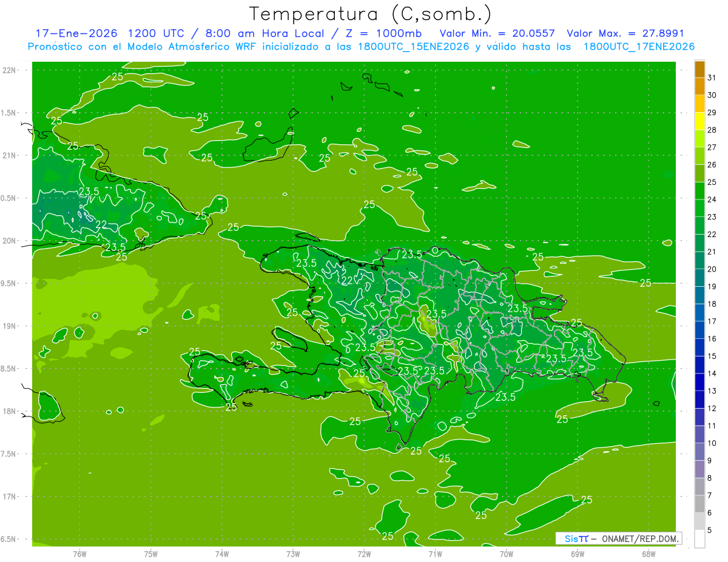This screenshot has width=728, height=562.
Task: Pick the purple swatch between 8 and 9
Action: coord(699,469)
